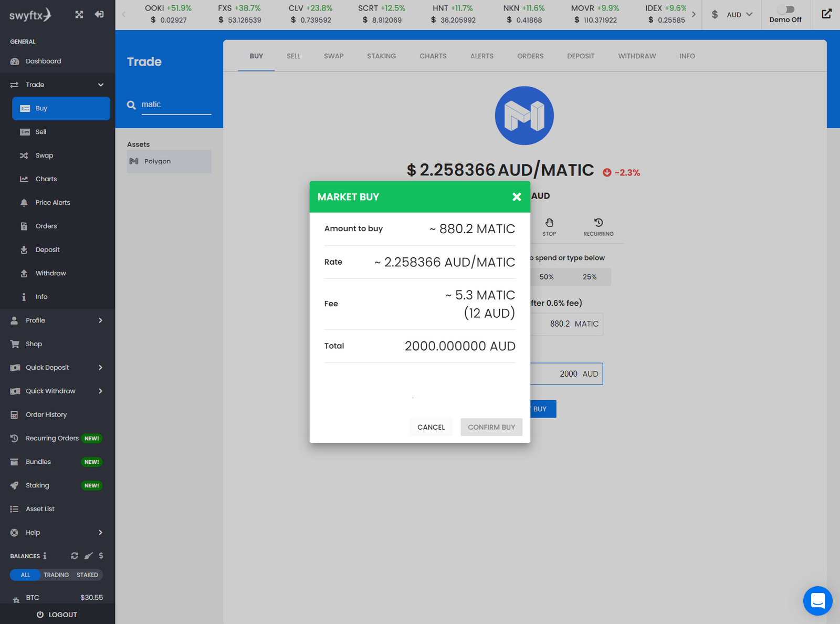The height and width of the screenshot is (624, 840).
Task: Expand the Profile sidebar menu
Action: pos(101,320)
